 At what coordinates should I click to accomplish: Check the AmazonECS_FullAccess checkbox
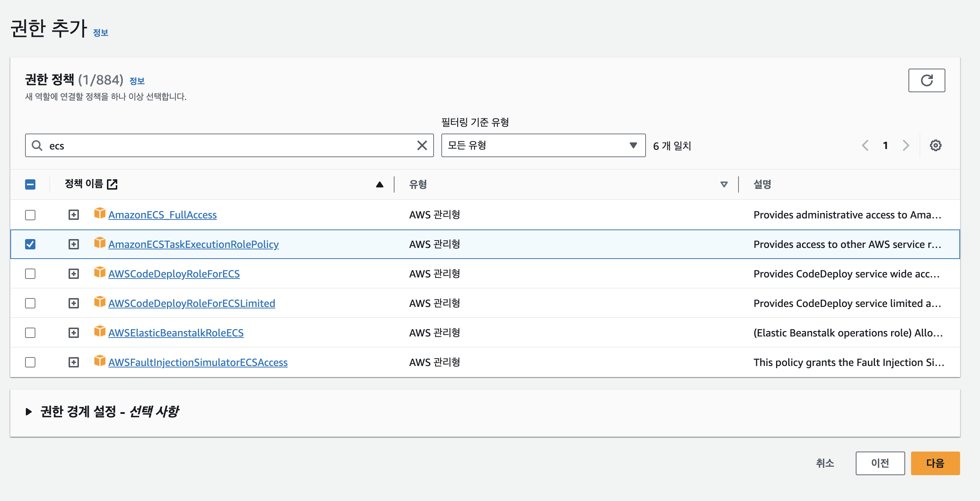coord(30,215)
